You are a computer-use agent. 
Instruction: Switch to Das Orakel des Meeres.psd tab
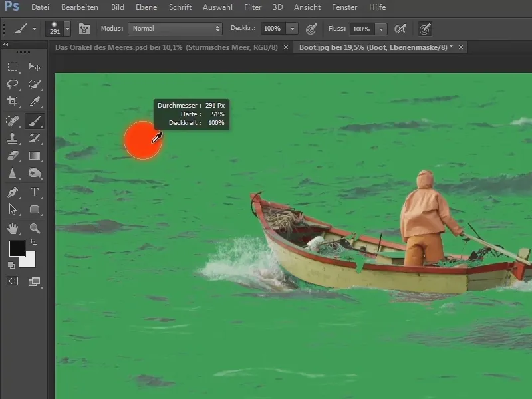point(166,47)
